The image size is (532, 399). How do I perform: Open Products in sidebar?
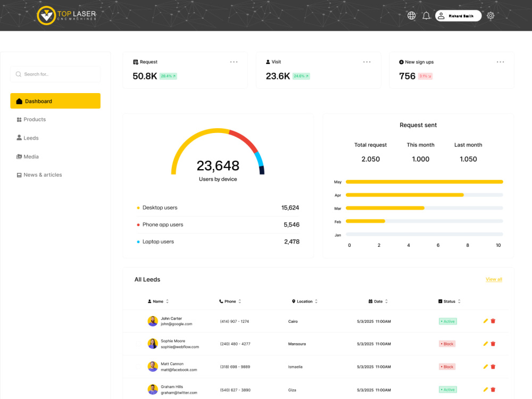(x=31, y=119)
